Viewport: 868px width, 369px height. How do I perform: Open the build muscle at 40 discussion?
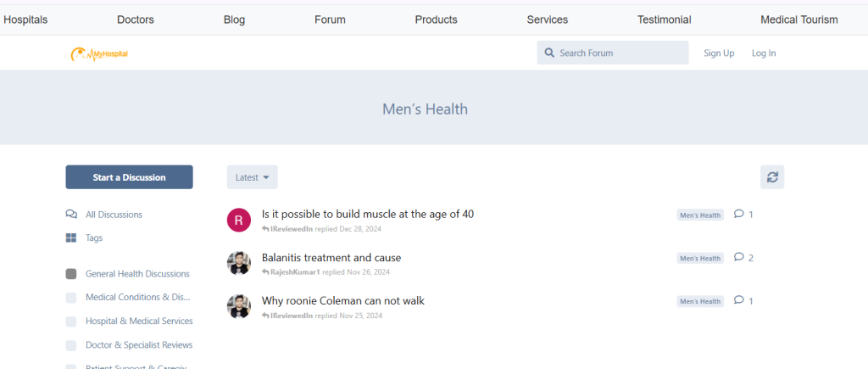click(367, 214)
